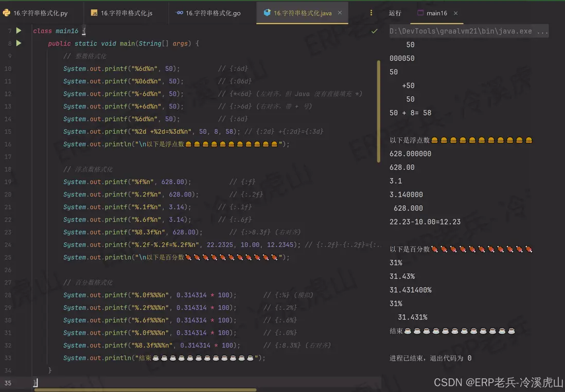Click the Python file icon on first tab

(7, 13)
